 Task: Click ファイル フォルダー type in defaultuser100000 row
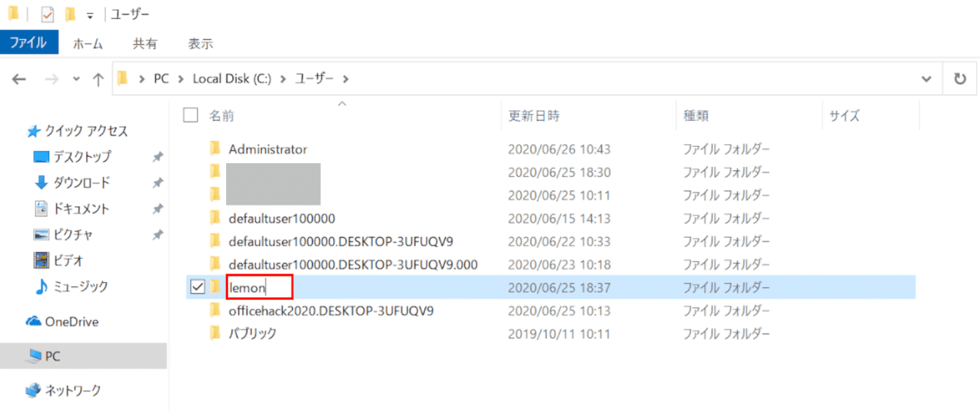[x=726, y=218]
